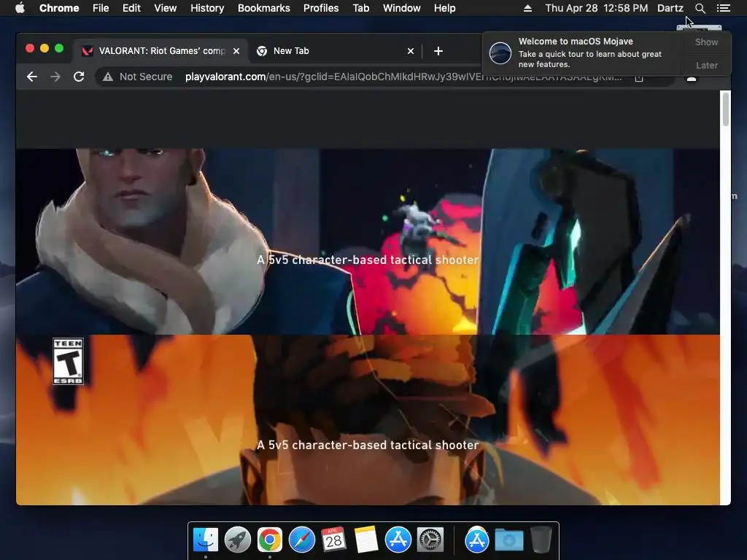
Task: Click lower '5v5 character-based tactical shooter' caption
Action: click(x=368, y=445)
